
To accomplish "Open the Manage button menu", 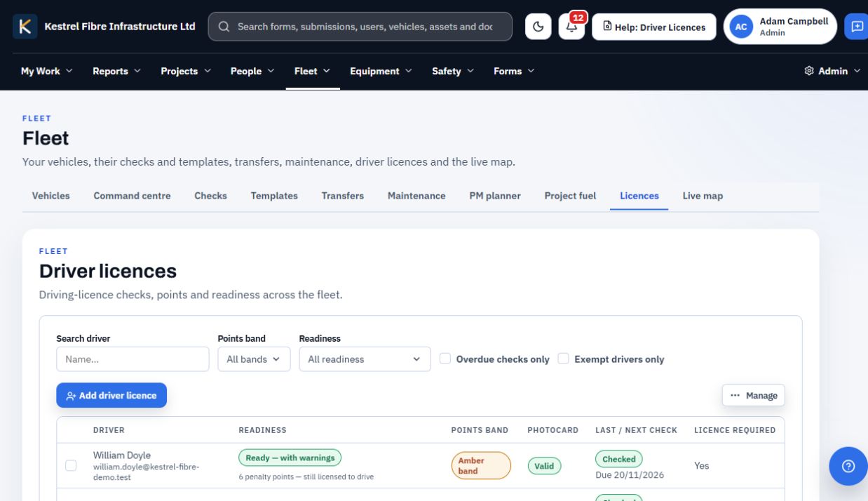I will coord(754,395).
